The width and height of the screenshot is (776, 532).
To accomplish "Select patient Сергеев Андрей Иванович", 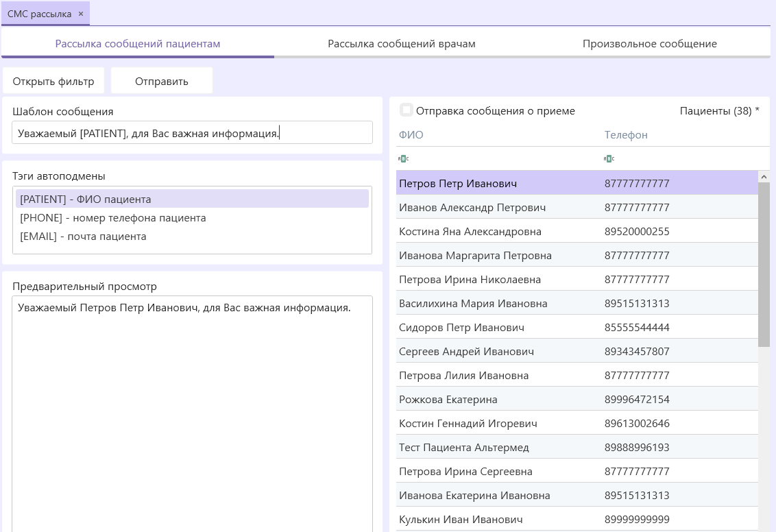I will (x=577, y=352).
